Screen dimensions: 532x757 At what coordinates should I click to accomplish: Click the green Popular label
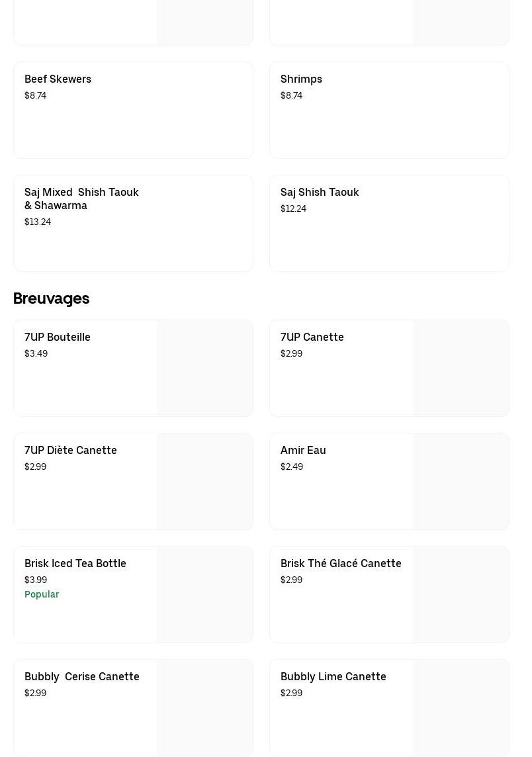[42, 594]
